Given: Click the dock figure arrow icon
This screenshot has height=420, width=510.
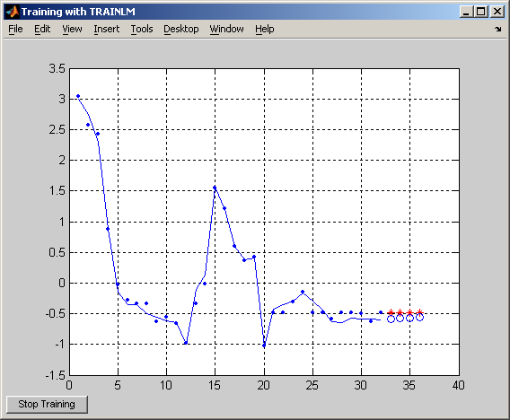Looking at the screenshot, I should click(x=498, y=30).
